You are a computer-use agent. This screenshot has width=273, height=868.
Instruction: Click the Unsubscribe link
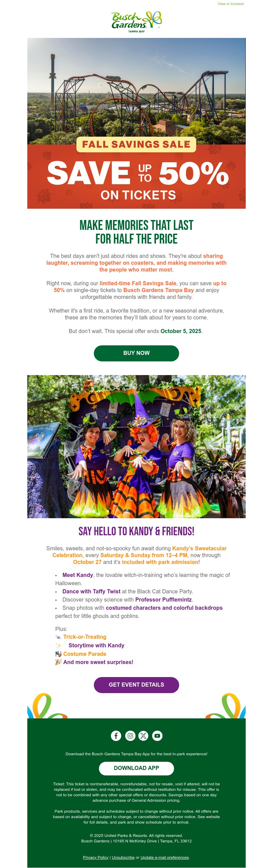pyautogui.click(x=123, y=857)
